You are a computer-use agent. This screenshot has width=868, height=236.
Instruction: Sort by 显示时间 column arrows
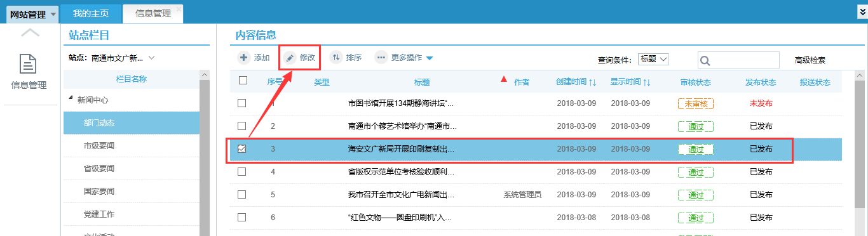(x=647, y=82)
